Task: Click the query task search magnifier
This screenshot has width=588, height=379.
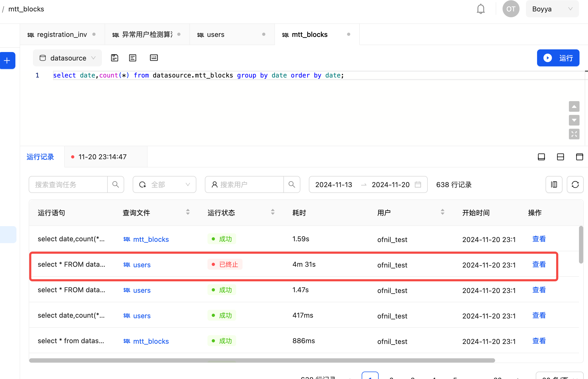Action: pyautogui.click(x=116, y=184)
